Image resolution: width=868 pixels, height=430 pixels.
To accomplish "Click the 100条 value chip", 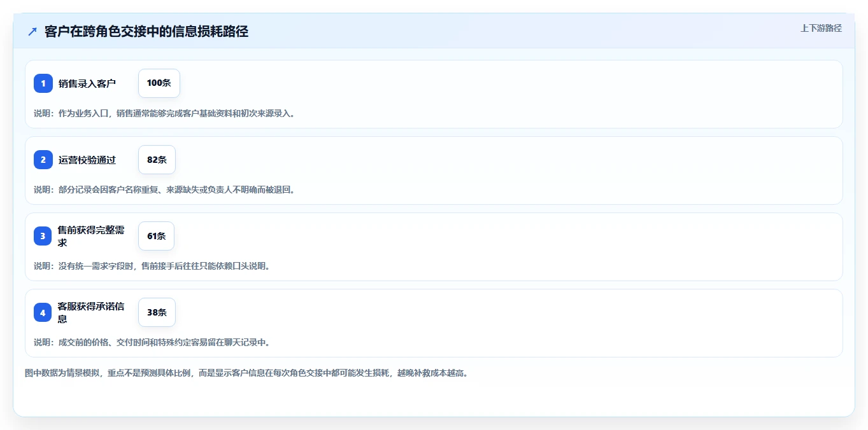I will tap(159, 83).
